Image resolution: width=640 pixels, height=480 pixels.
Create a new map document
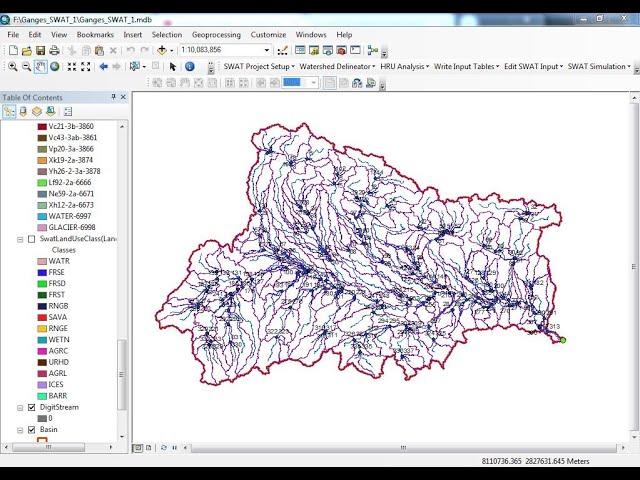[x=13, y=50]
